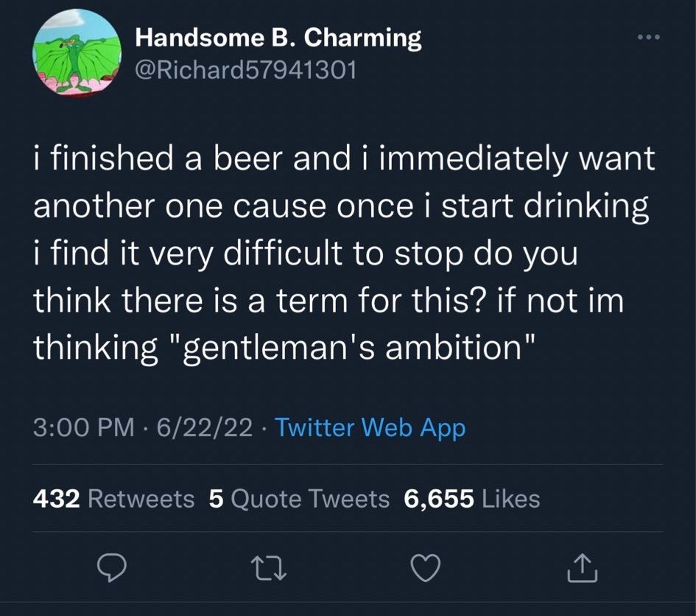Image resolution: width=696 pixels, height=616 pixels.
Task: View the 432 Retweets list
Action: [x=113, y=498]
